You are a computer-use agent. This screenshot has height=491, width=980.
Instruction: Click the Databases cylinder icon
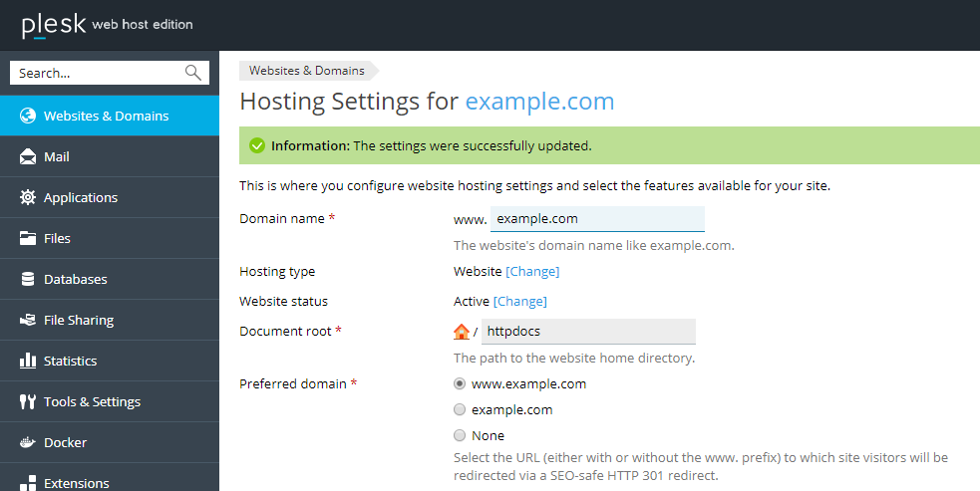tap(28, 279)
